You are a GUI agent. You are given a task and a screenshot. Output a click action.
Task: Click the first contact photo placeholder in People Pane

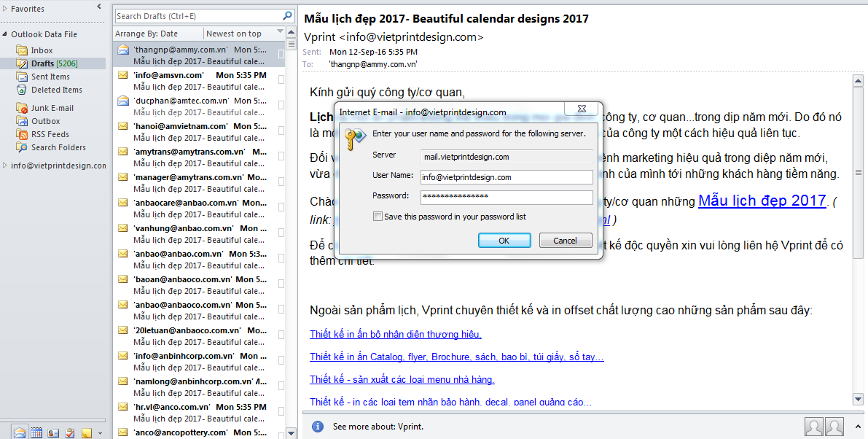coord(814,427)
